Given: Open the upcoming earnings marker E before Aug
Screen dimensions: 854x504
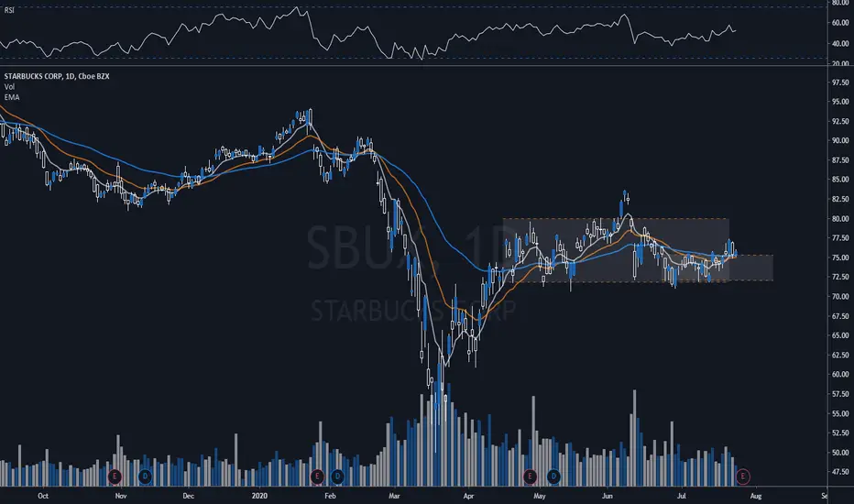Looking at the screenshot, I should coord(742,477).
